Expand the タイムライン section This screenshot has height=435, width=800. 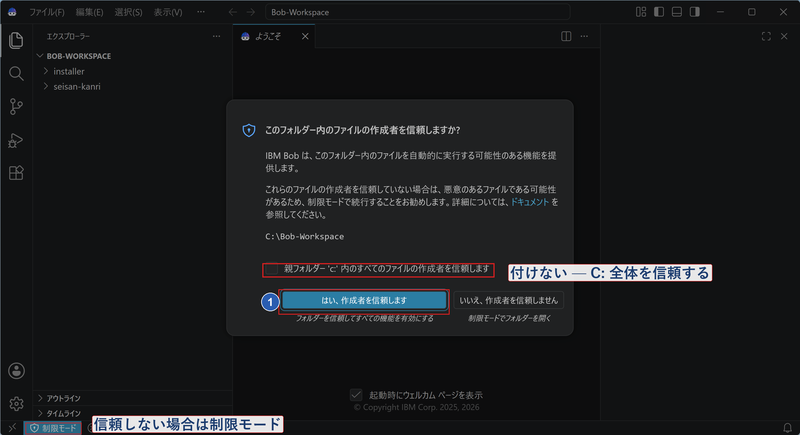pos(63,414)
